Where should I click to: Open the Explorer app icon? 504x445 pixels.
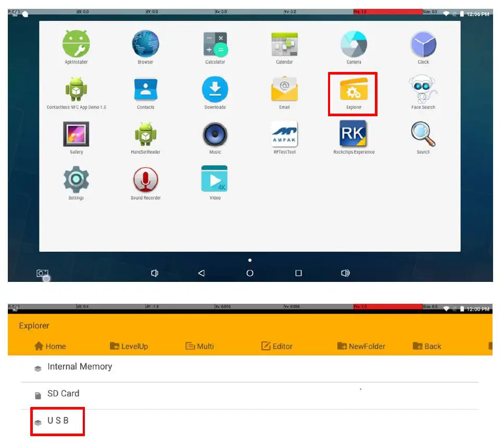pos(354,93)
